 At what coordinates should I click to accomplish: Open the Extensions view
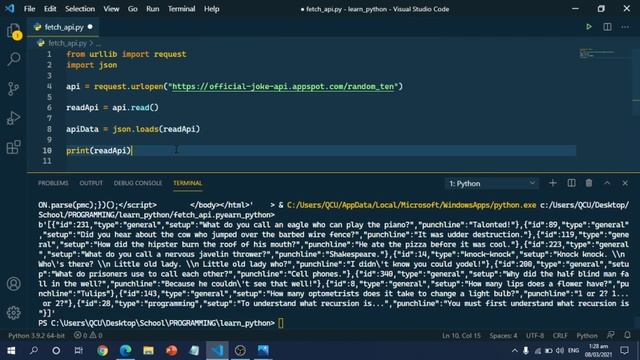point(13,147)
